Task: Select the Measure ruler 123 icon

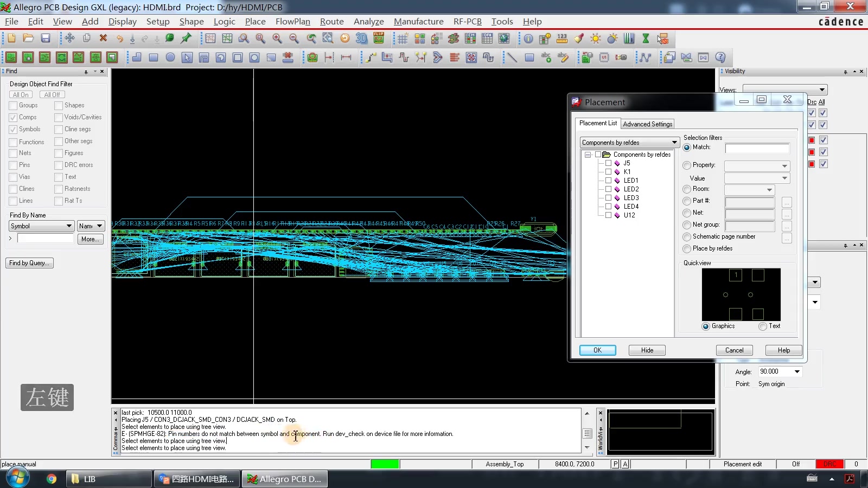Action: tap(562, 38)
